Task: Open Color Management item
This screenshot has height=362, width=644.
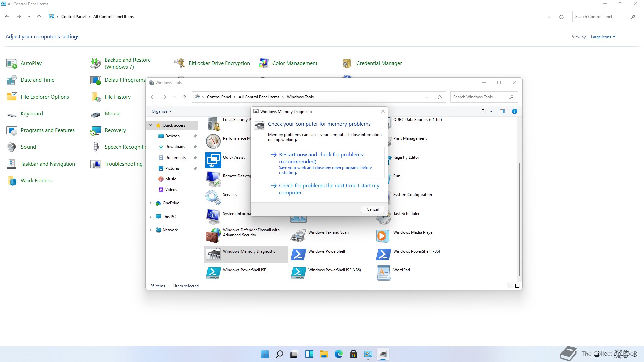Action: point(288,63)
